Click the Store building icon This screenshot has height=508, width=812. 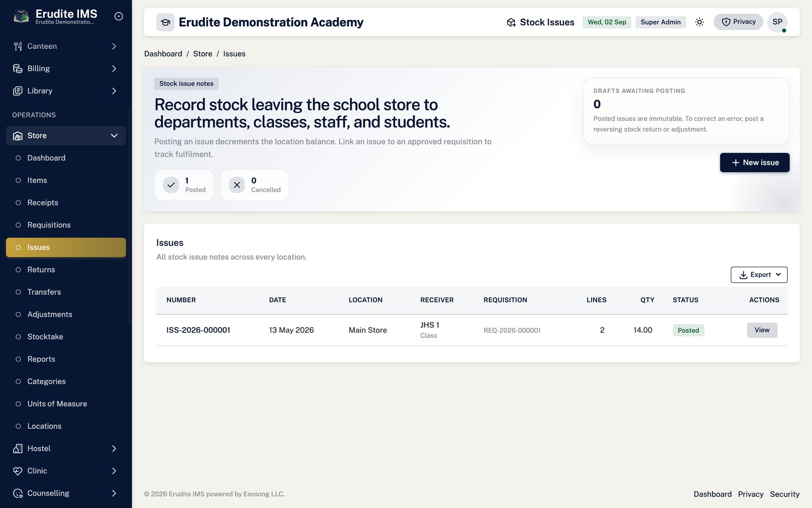[18, 136]
